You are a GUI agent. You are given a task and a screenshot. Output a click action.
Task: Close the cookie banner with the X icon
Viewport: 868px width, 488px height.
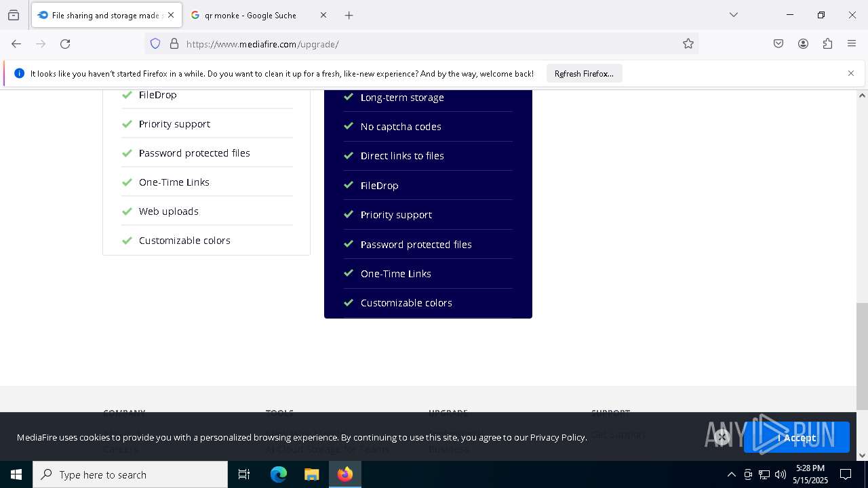(722, 437)
